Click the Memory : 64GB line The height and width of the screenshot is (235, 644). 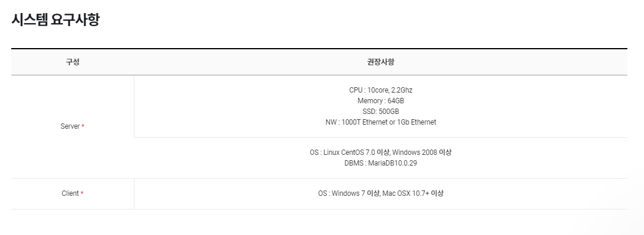tap(381, 101)
